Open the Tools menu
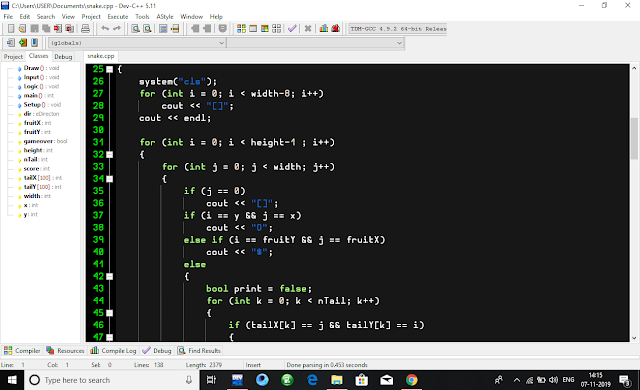Image resolution: width=640 pixels, height=390 pixels. coord(142,17)
